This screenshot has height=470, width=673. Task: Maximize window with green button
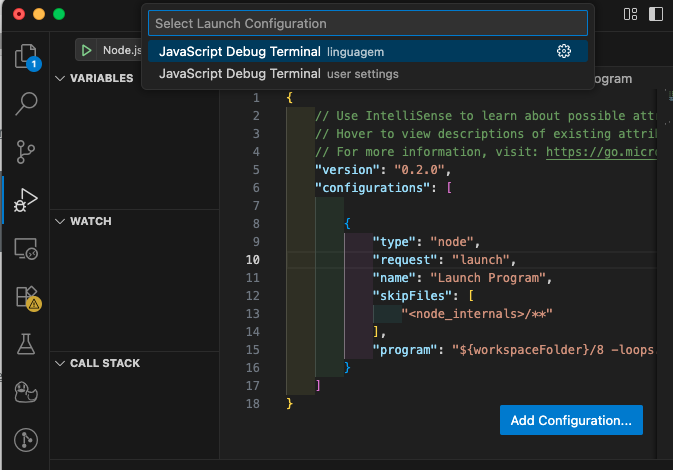pyautogui.click(x=59, y=14)
